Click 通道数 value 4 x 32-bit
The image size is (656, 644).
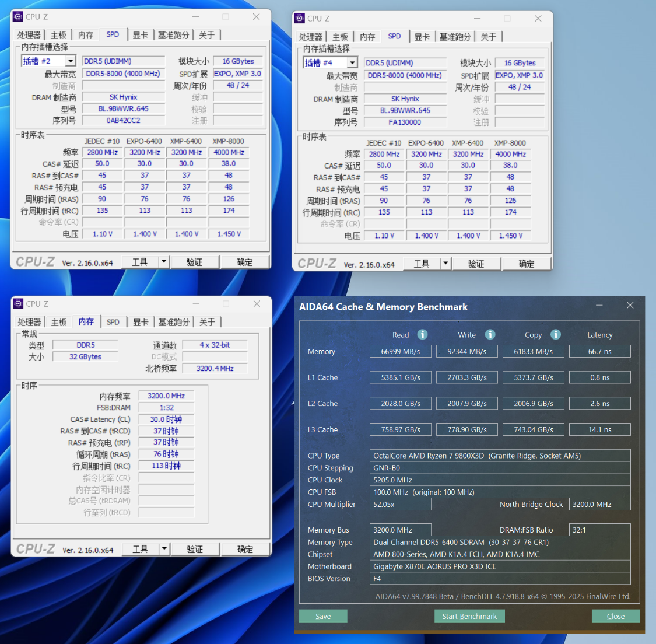coord(215,345)
